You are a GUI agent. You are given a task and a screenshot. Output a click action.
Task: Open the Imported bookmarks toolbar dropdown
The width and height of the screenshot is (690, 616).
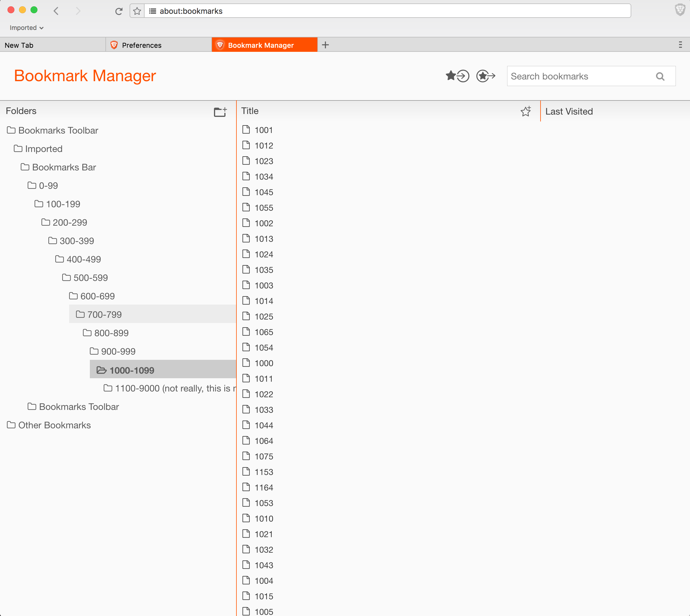pyautogui.click(x=26, y=28)
